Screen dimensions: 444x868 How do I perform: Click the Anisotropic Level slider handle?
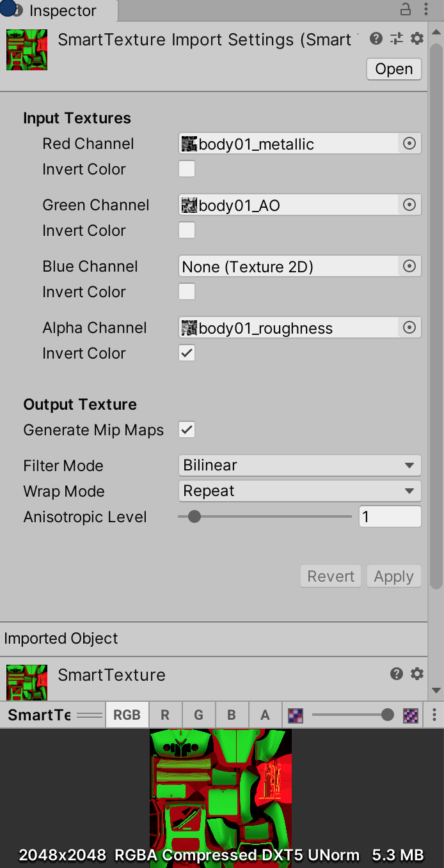coord(194,516)
